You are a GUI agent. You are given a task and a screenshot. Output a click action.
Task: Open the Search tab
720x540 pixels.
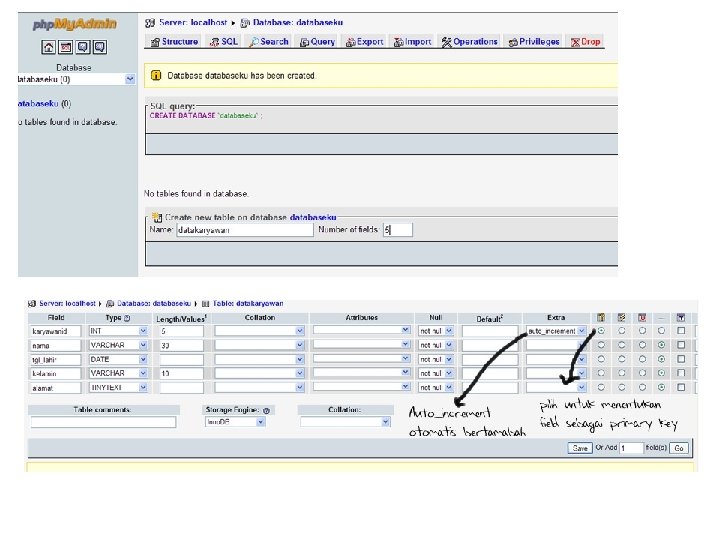coord(269,42)
